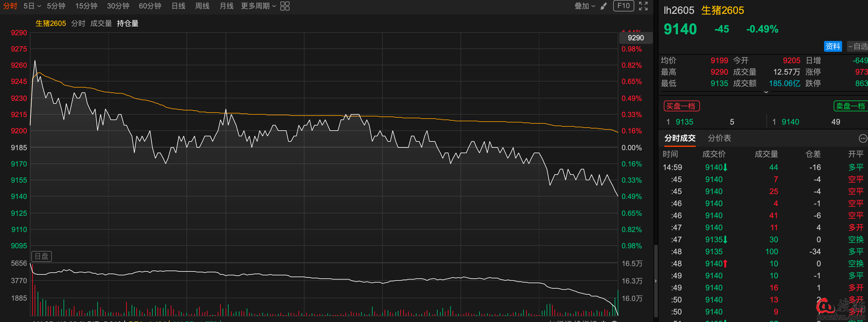This screenshot has width=868, height=322.
Task: Click the blue 资料 button
Action: tap(833, 46)
